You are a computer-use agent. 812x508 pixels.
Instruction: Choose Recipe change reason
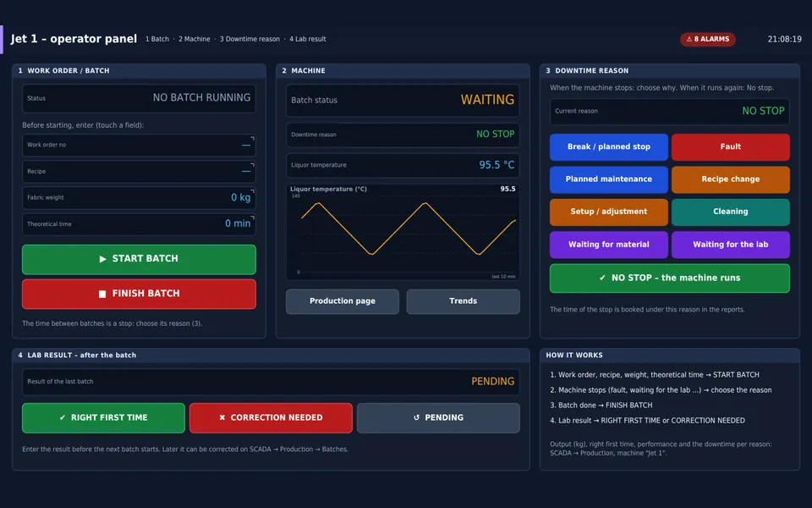click(731, 179)
